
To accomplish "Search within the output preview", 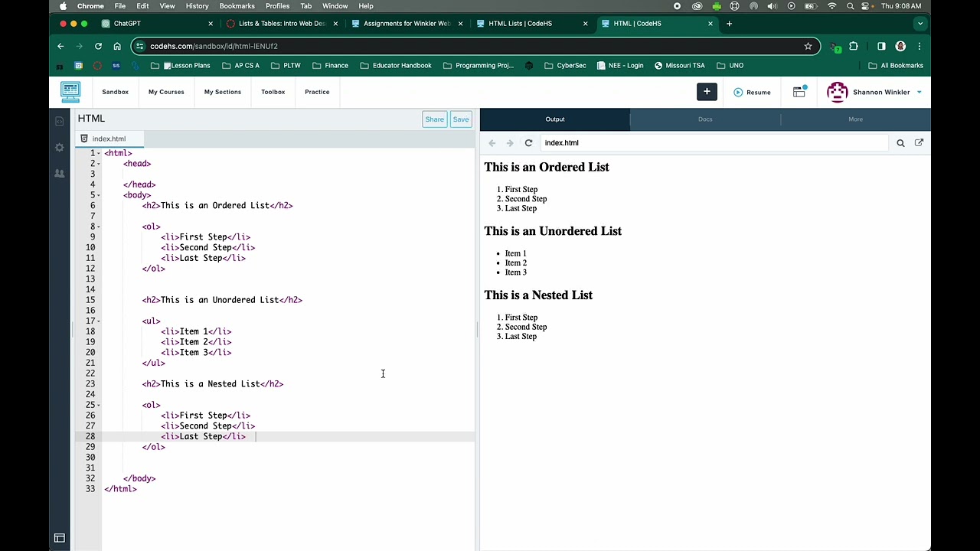I will click(x=900, y=143).
